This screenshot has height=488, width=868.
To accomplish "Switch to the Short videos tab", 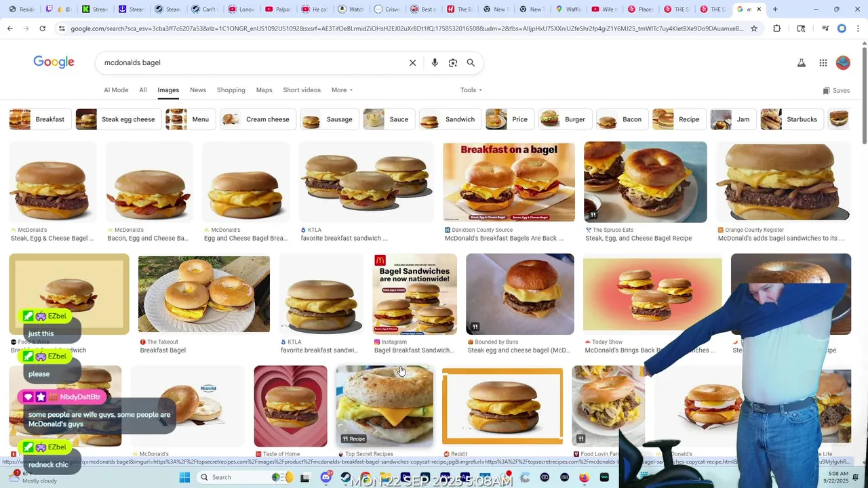I will (302, 90).
